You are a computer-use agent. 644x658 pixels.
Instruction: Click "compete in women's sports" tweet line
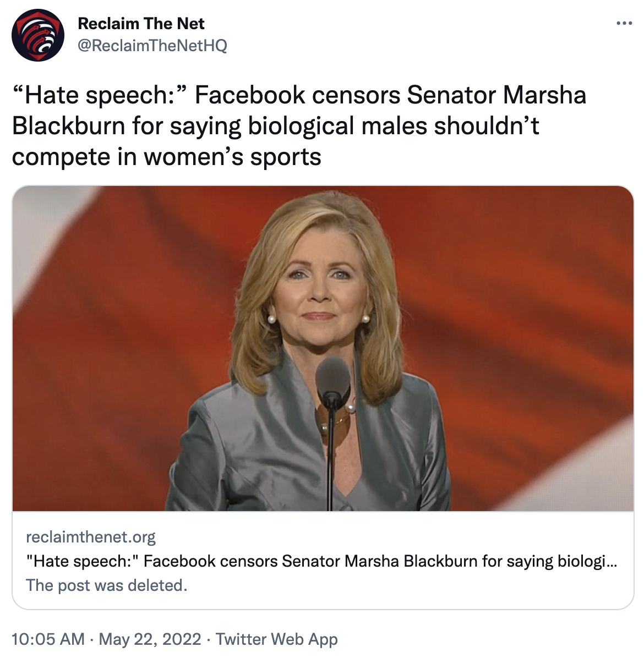point(167,157)
